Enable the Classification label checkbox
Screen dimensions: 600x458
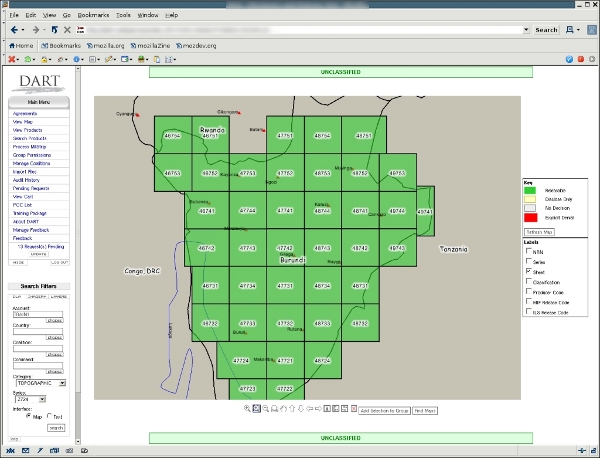(x=529, y=281)
